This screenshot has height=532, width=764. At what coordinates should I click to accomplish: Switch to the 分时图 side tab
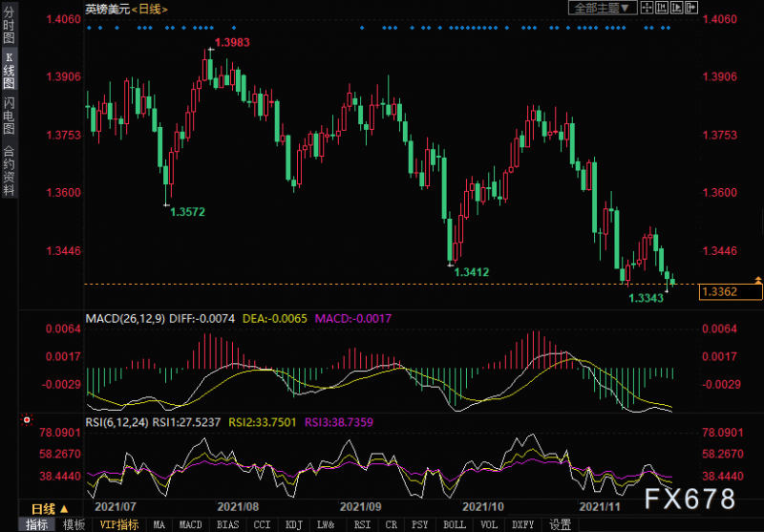(x=9, y=25)
